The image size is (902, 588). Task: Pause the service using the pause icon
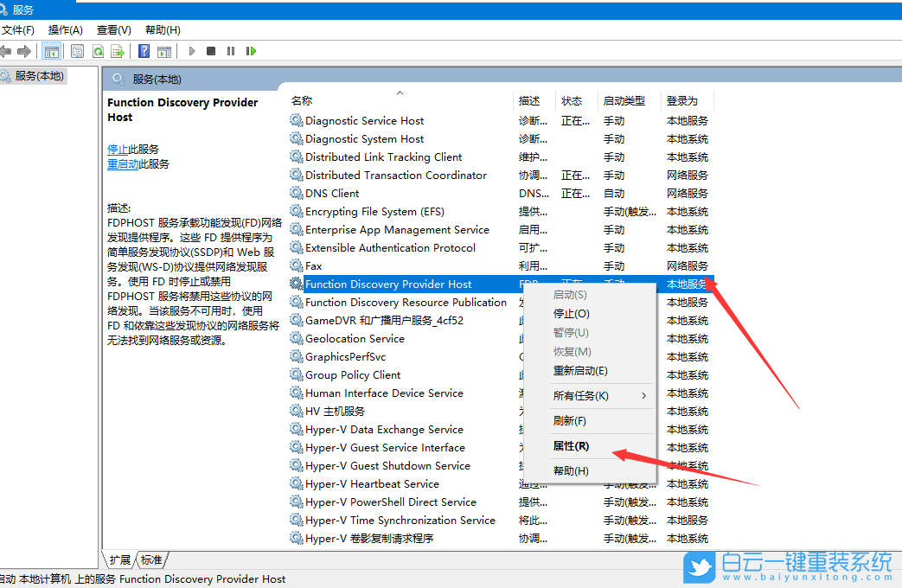click(x=230, y=50)
